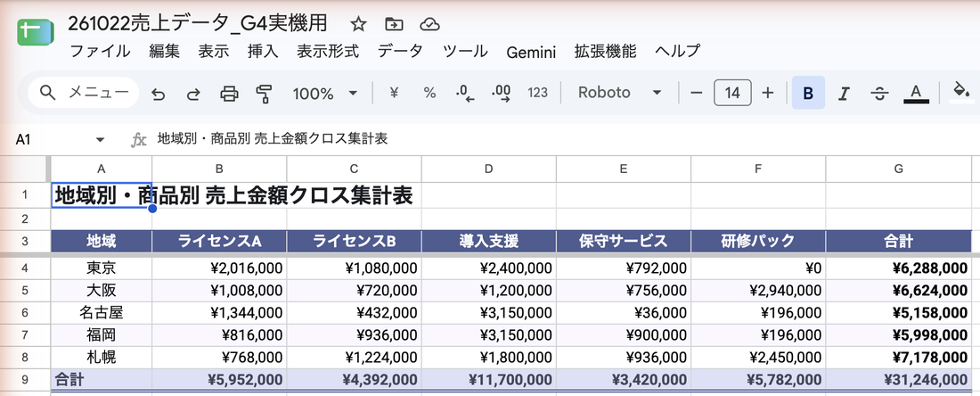This screenshot has width=980, height=396.
Task: Expand the name box dropdown arrow
Action: [100, 139]
